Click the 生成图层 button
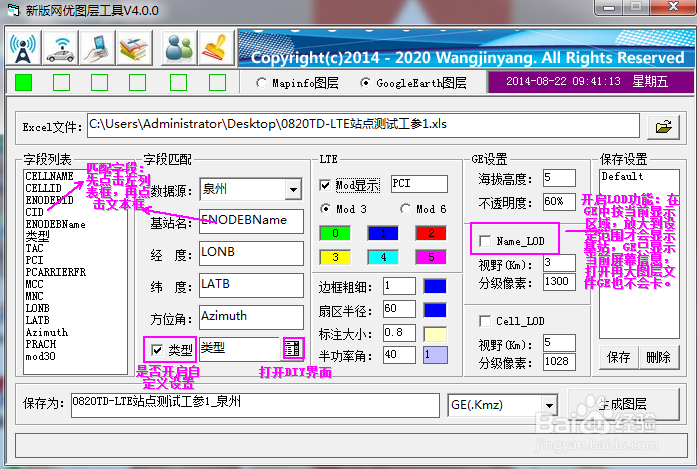 coord(624,404)
